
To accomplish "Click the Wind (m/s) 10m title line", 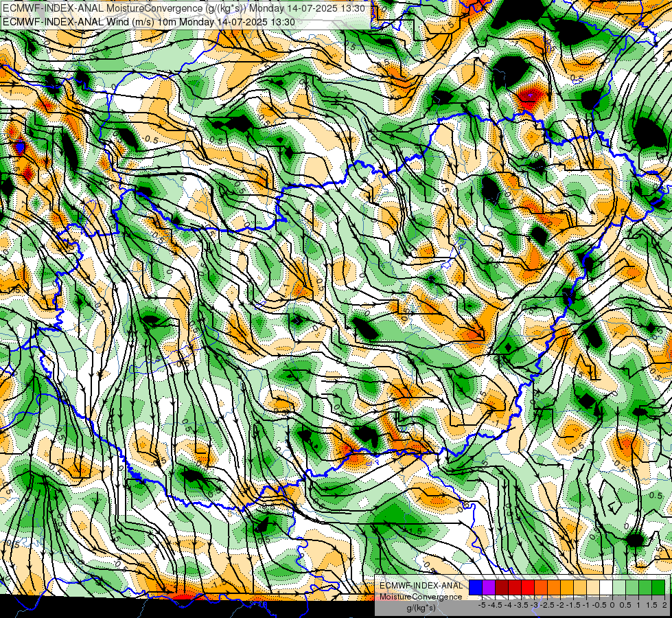I will (149, 21).
